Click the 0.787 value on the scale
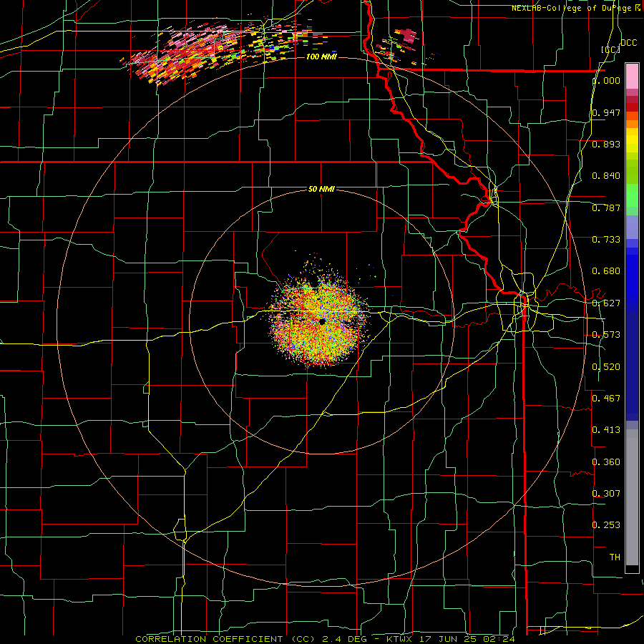Screen dimensions: 644x644 coord(606,208)
